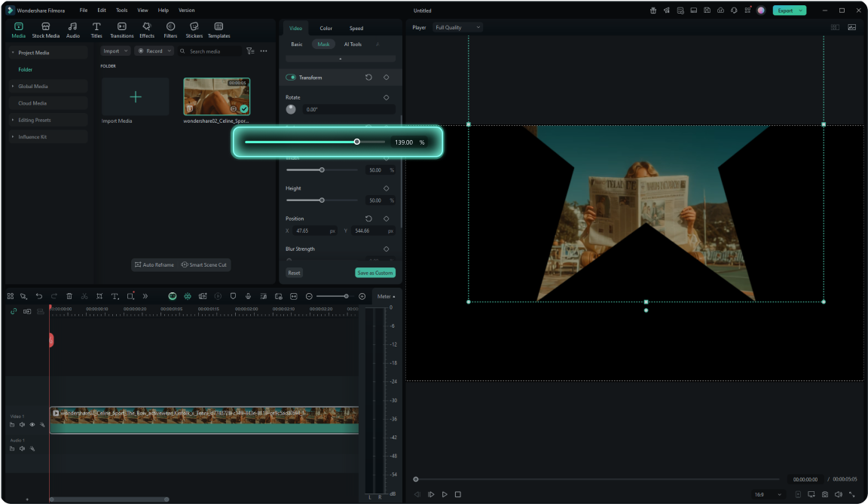
Task: Show more timeline tools via double-chevron
Action: click(x=145, y=297)
